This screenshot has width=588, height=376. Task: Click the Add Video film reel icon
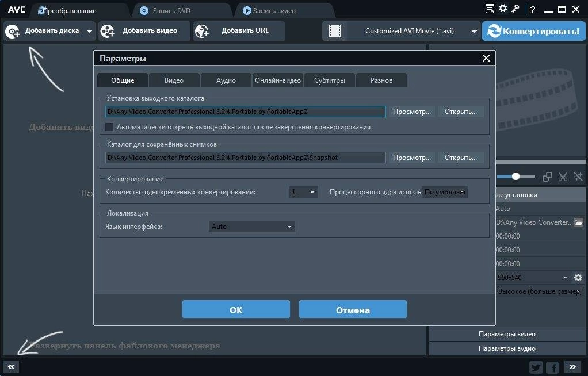pos(108,31)
